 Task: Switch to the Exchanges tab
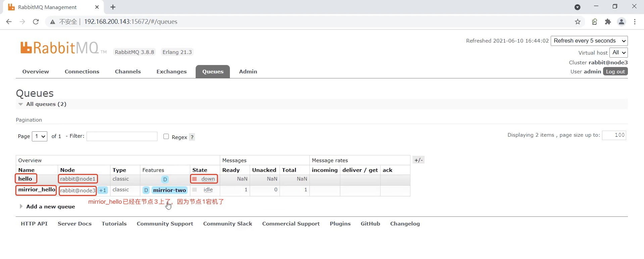pyautogui.click(x=171, y=72)
